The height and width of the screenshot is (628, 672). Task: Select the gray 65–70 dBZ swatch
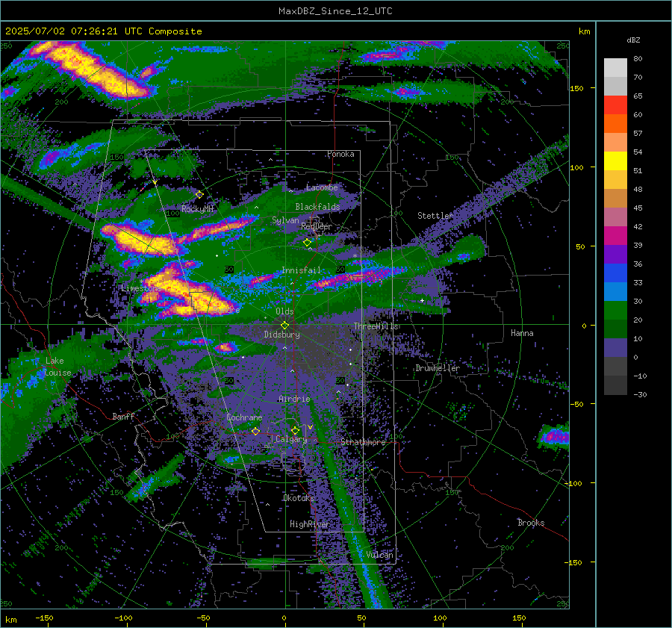point(615,87)
